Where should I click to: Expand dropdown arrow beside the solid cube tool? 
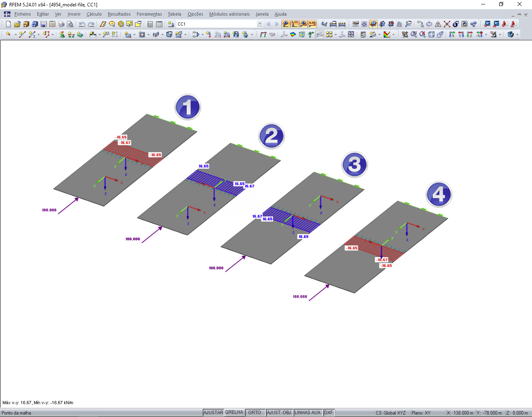pos(185,34)
